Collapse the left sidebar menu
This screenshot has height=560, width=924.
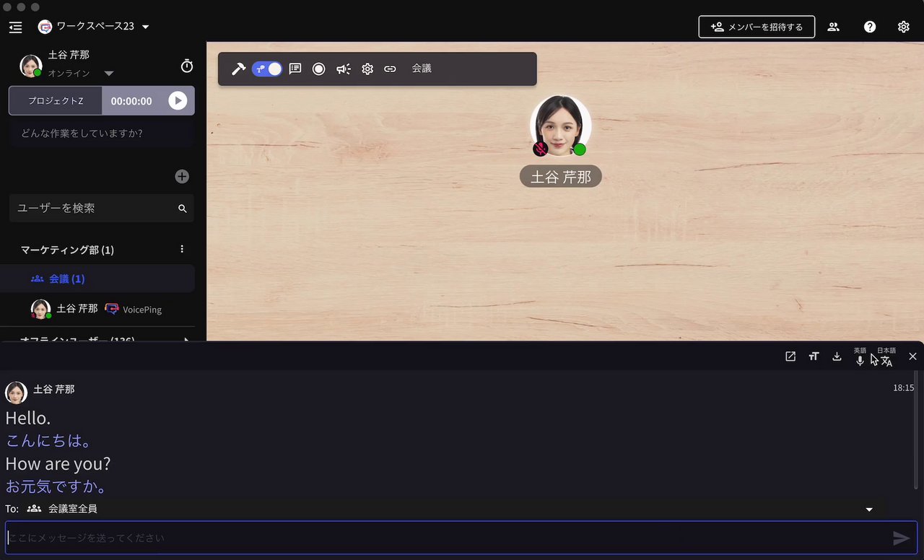point(16,27)
